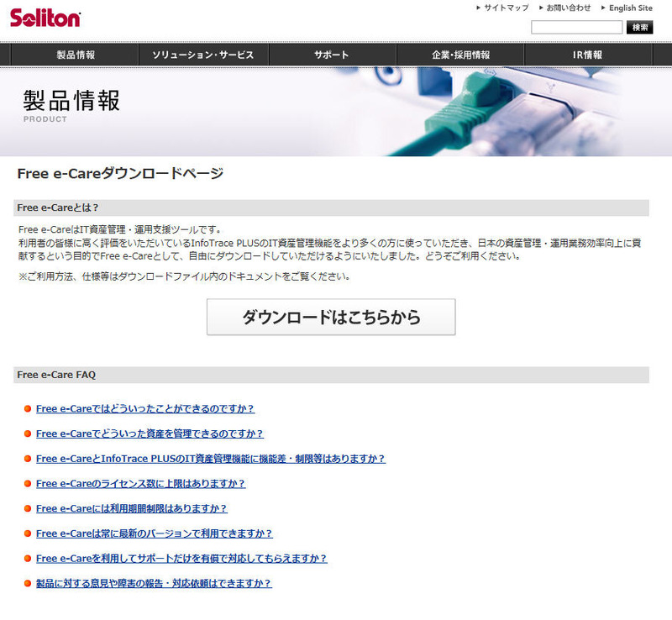
Task: Open FAQ about 利用期間制限
Action: tap(131, 508)
